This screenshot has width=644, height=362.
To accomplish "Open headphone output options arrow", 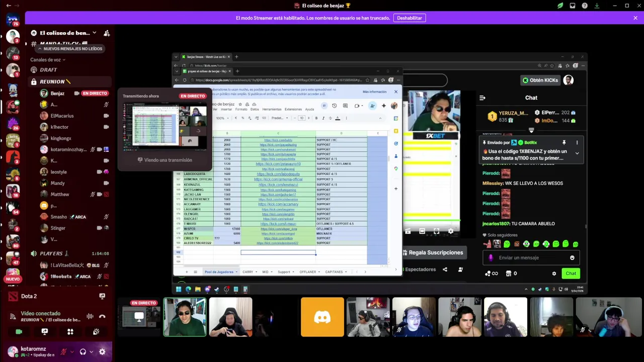I will point(91,352).
